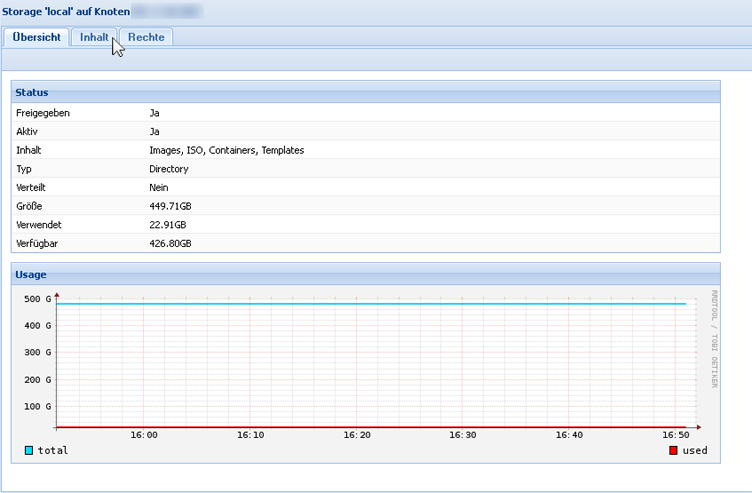
Task: Click the cyan total legend swatch
Action: point(29,450)
